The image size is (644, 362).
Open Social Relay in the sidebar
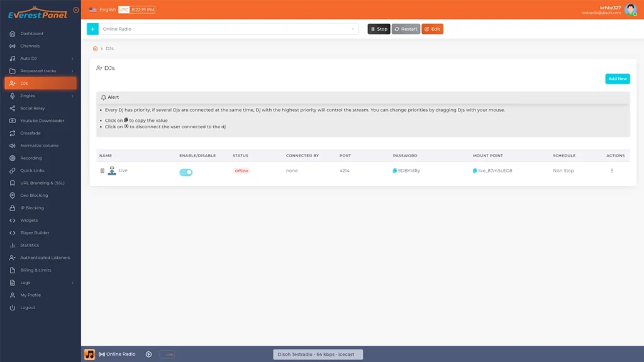click(32, 108)
